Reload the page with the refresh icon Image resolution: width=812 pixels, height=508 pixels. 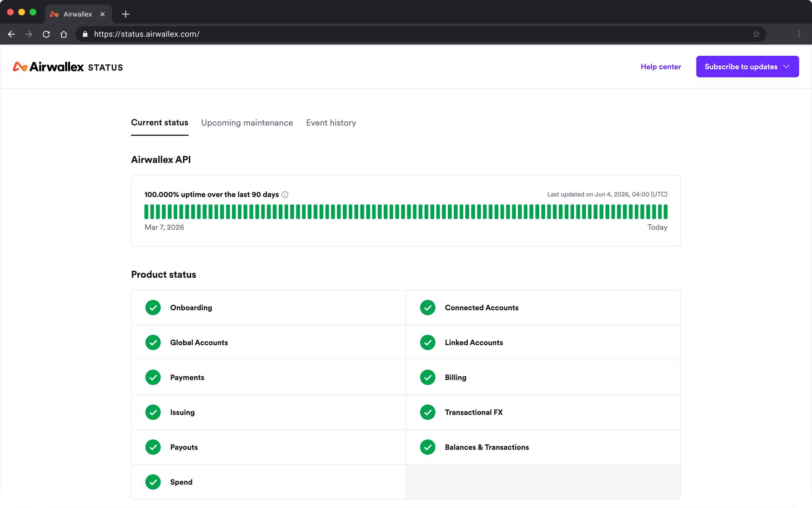point(46,34)
